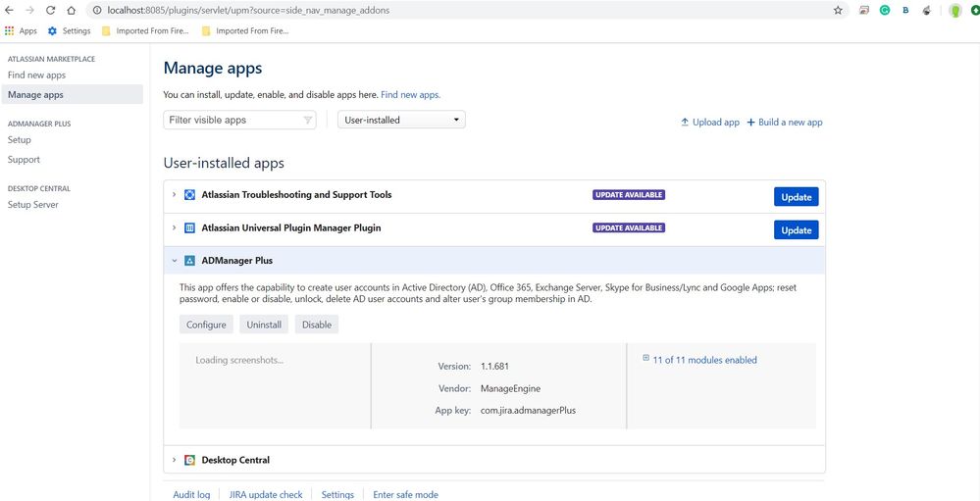Click the Desktop Central app icon
This screenshot has width=980, height=501.
coord(190,460)
